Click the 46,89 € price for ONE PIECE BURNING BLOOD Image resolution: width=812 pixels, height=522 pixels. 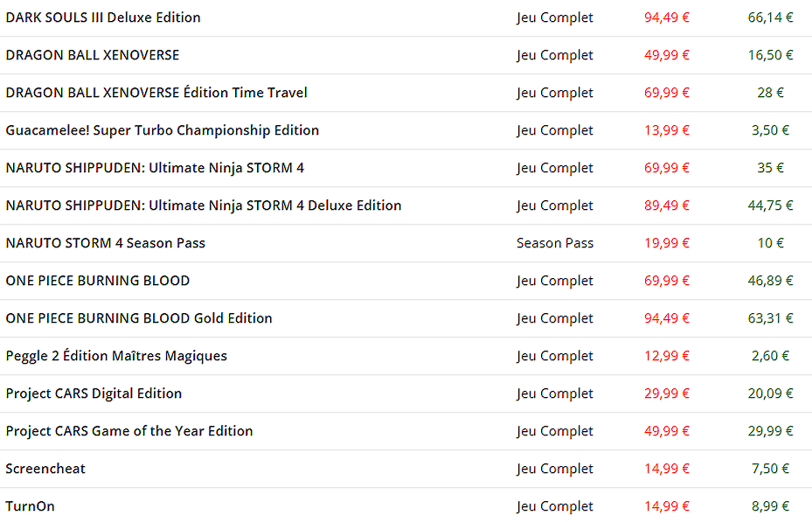pyautogui.click(x=770, y=281)
